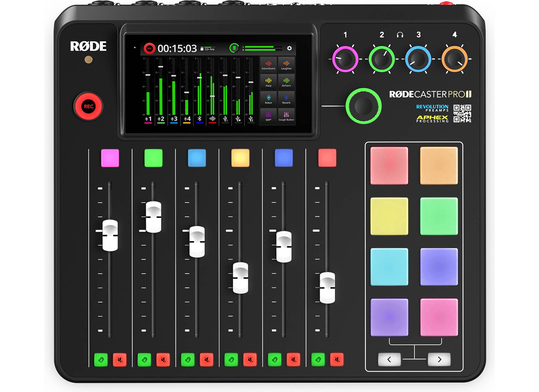Toggle listen on the second (green) channel
The height and width of the screenshot is (392, 539).
(144, 360)
